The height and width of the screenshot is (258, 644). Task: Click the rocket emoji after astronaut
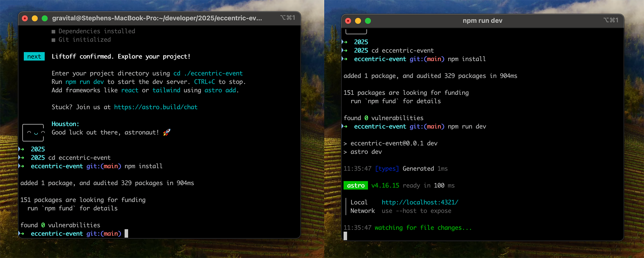[x=166, y=132]
